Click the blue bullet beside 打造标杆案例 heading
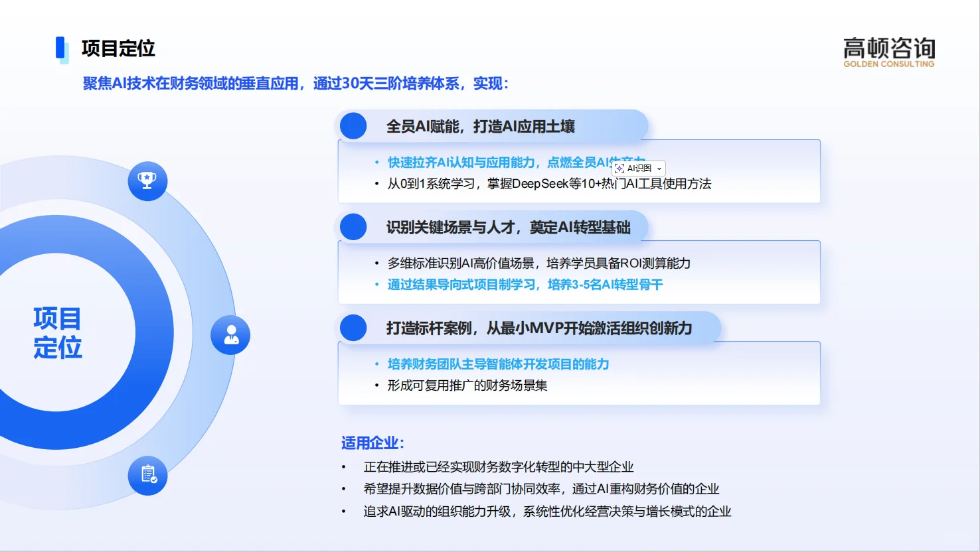 pyautogui.click(x=353, y=327)
